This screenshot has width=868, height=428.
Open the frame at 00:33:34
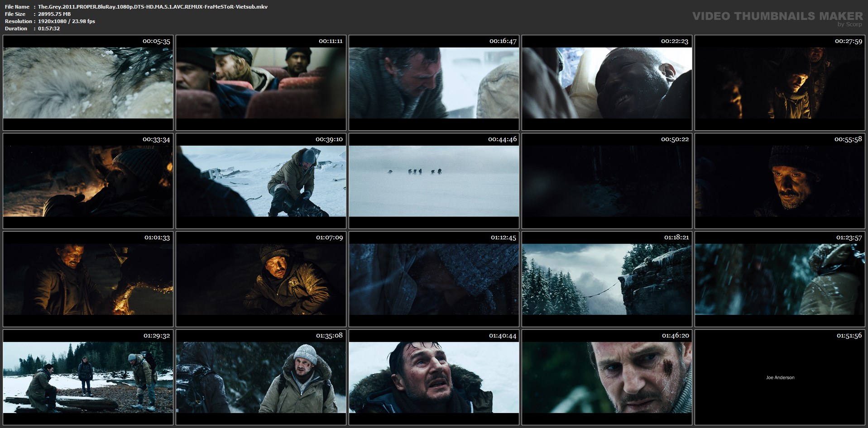(x=88, y=181)
